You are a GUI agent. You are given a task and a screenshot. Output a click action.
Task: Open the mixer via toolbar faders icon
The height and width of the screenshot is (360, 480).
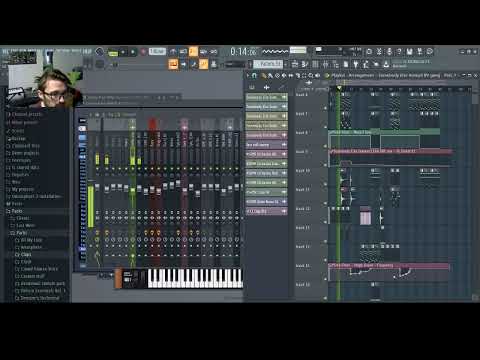click(325, 64)
